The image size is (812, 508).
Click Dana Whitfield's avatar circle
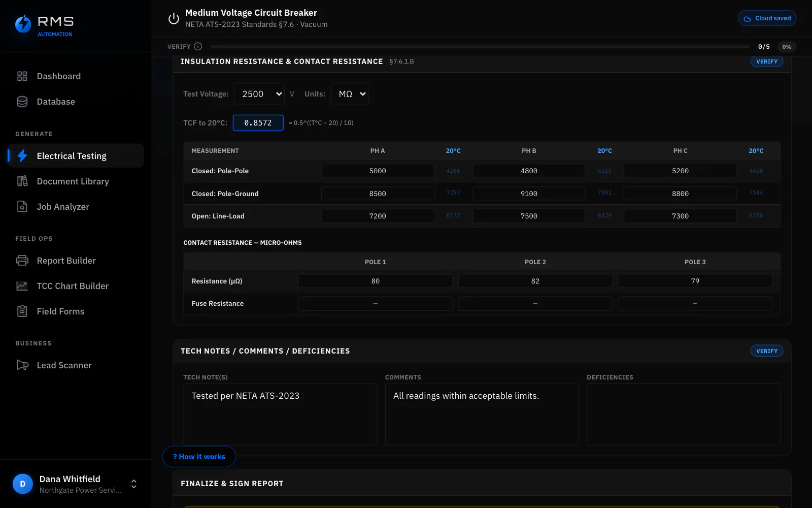[23, 484]
